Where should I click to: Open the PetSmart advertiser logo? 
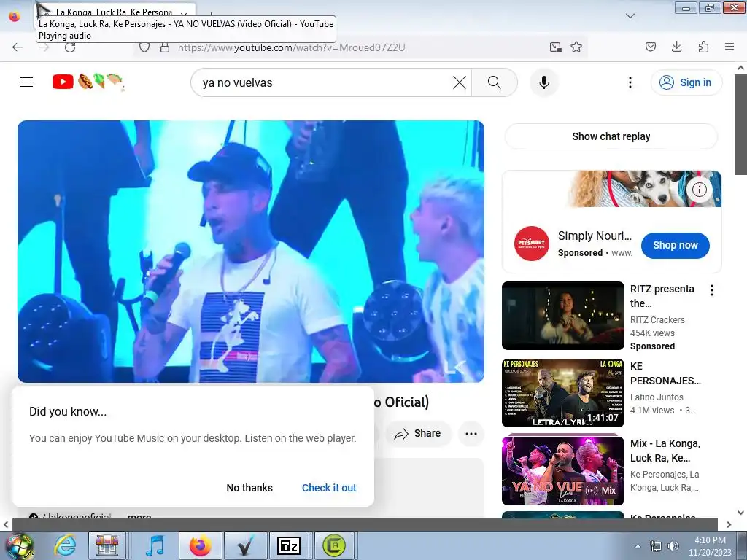tap(531, 244)
